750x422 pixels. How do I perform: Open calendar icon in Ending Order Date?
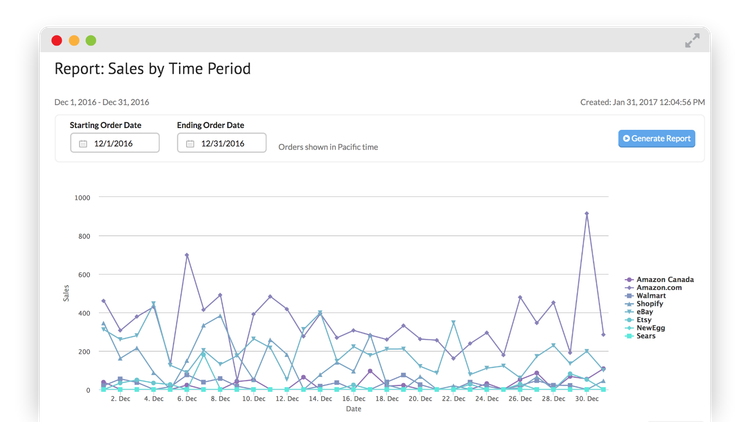click(x=190, y=144)
